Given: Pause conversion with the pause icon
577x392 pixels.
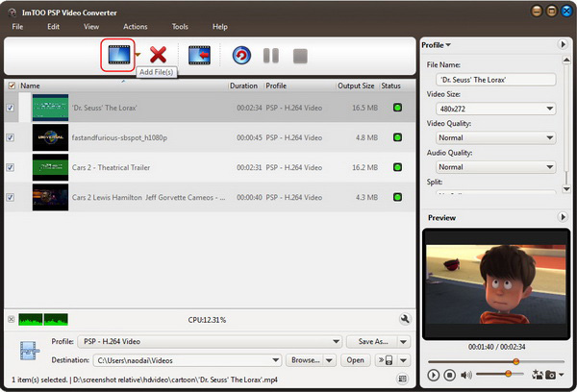Looking at the screenshot, I should point(271,56).
